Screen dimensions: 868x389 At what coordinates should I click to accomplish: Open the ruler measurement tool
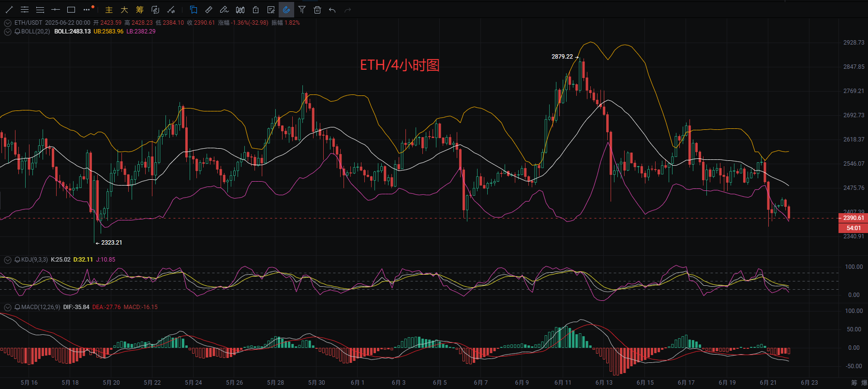point(209,10)
